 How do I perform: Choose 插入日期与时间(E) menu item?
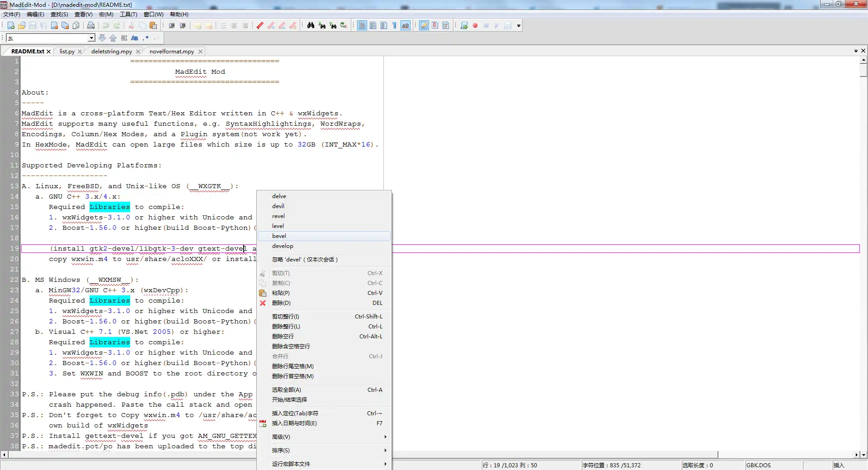(x=324, y=423)
